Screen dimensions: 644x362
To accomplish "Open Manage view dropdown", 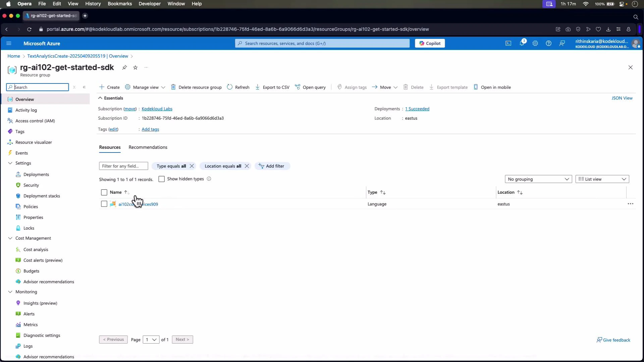I will [x=145, y=87].
